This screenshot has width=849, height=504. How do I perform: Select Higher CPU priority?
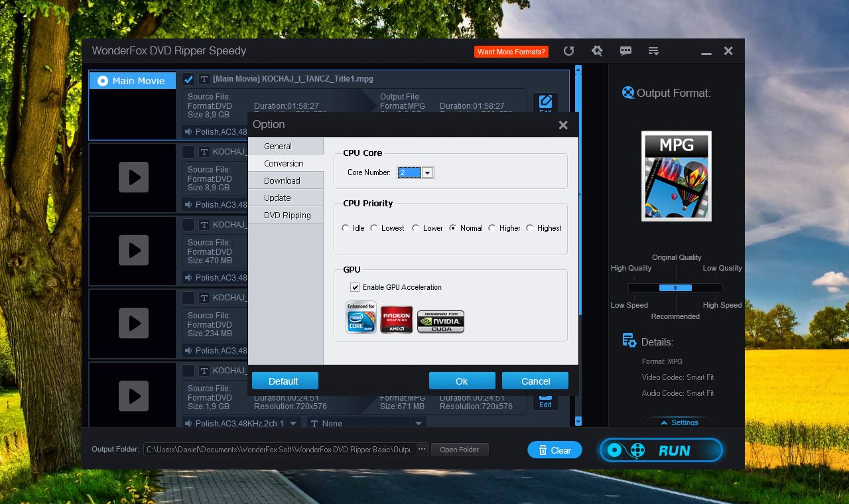(x=491, y=227)
